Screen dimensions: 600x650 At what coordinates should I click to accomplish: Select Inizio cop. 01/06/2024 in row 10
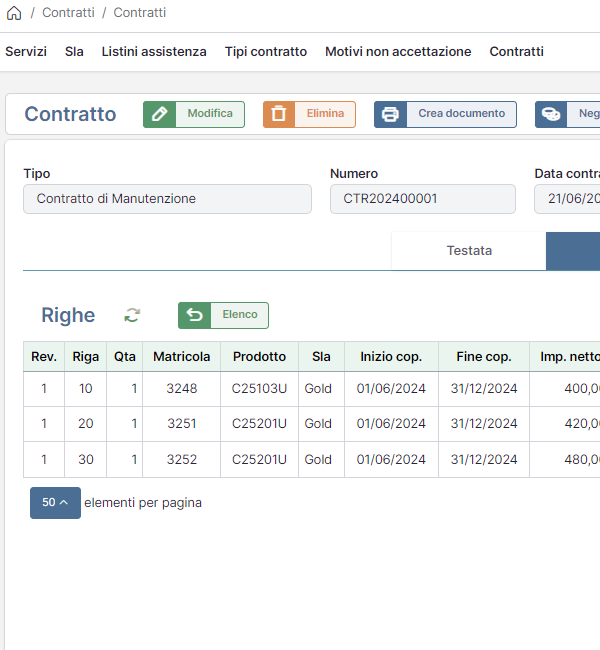pos(391,389)
